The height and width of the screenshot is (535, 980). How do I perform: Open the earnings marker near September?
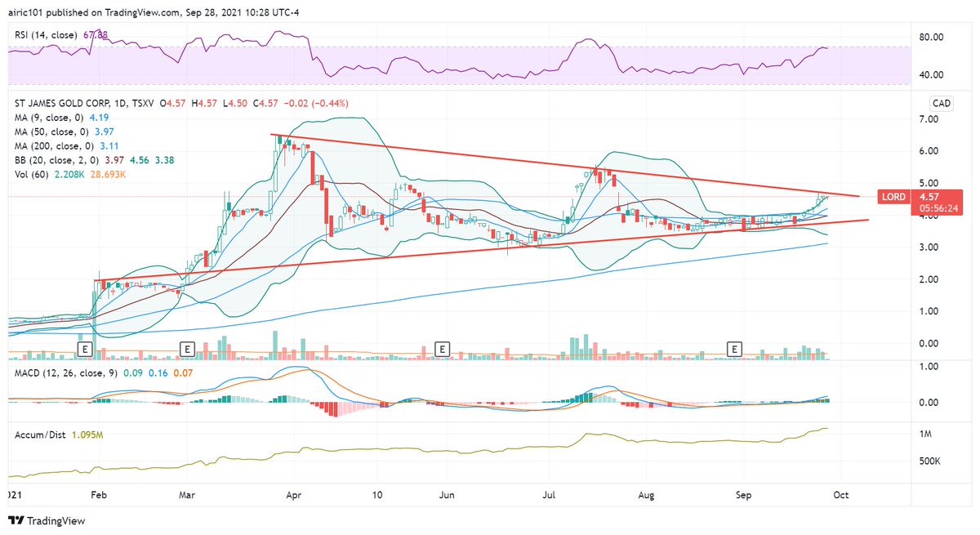(734, 349)
